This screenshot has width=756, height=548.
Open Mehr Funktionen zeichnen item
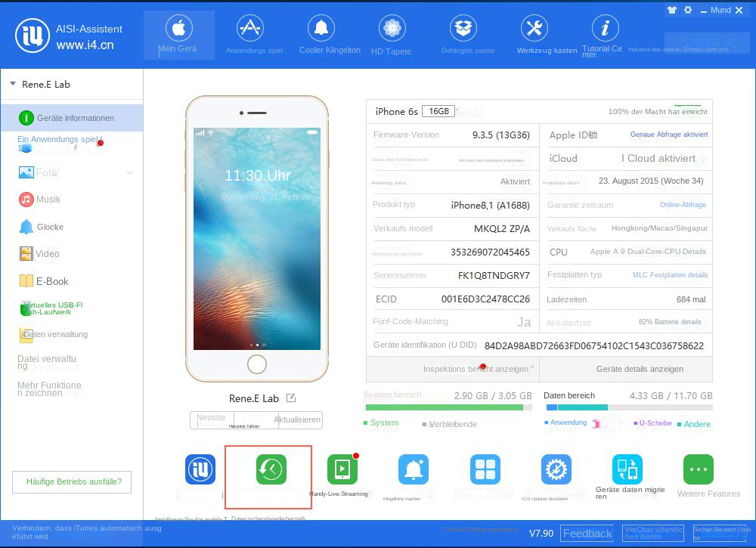(49, 389)
